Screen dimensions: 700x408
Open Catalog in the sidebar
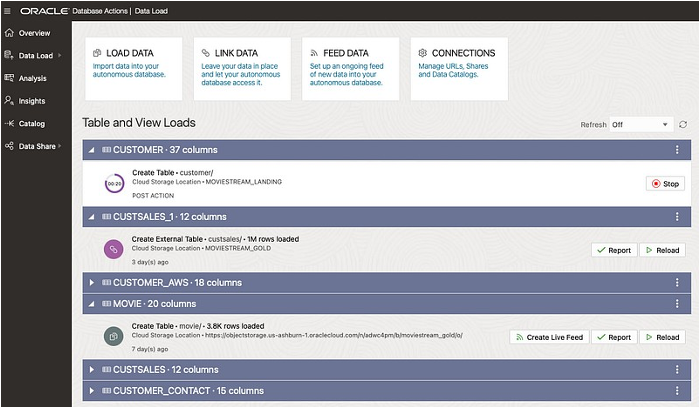[x=32, y=124]
